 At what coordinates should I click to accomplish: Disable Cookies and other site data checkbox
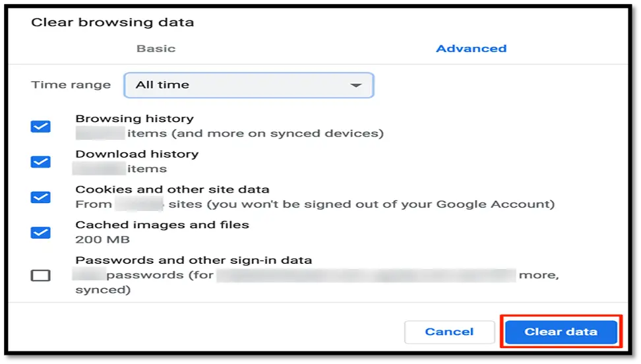(x=41, y=197)
